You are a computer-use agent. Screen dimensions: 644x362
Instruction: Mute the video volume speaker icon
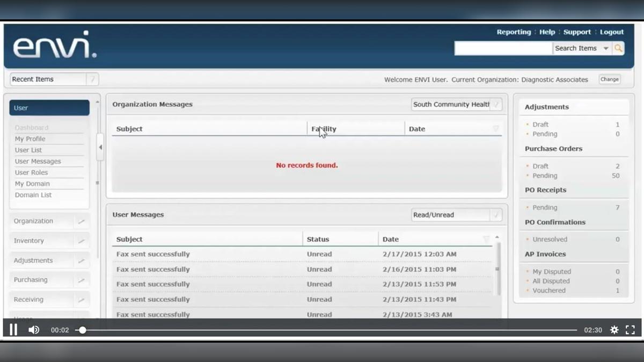[x=34, y=330]
